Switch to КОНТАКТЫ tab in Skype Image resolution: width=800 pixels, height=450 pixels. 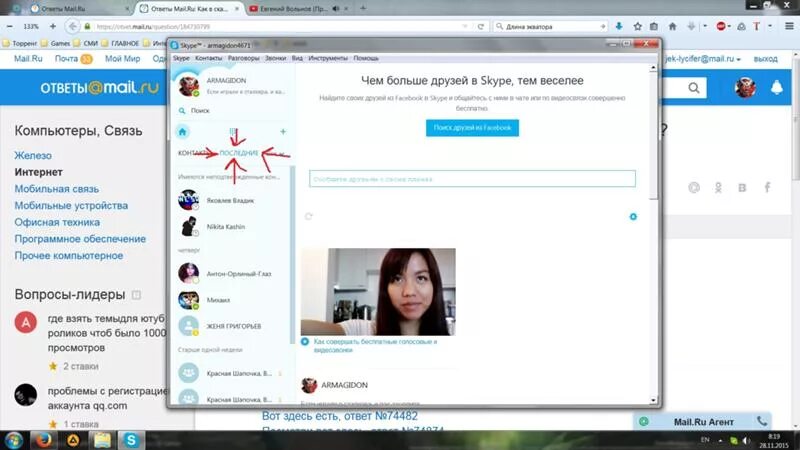click(193, 153)
